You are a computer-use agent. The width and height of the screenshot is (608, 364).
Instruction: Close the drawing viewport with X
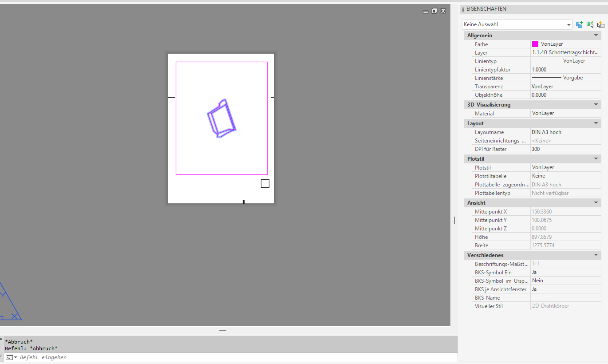(443, 11)
